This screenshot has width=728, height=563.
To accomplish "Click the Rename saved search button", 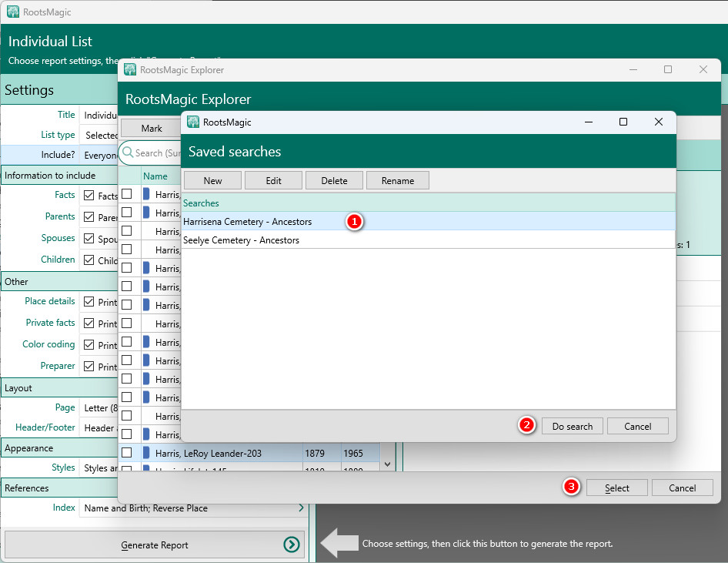I will tap(398, 181).
